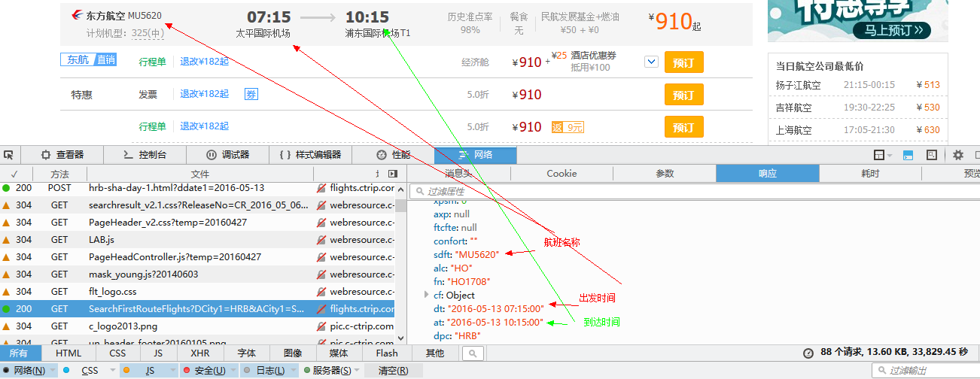Click green status dot of POST request
This screenshot has width=980, height=379.
(x=6, y=188)
